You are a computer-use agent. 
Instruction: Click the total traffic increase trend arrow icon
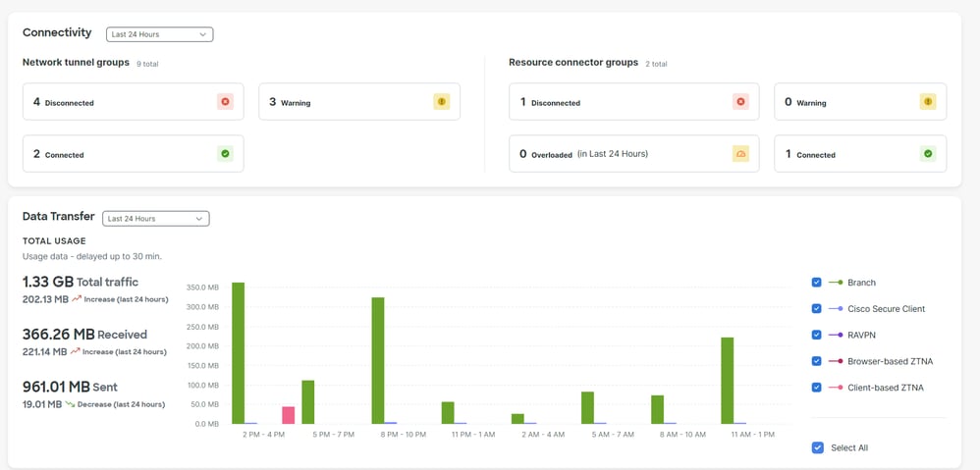tap(77, 299)
